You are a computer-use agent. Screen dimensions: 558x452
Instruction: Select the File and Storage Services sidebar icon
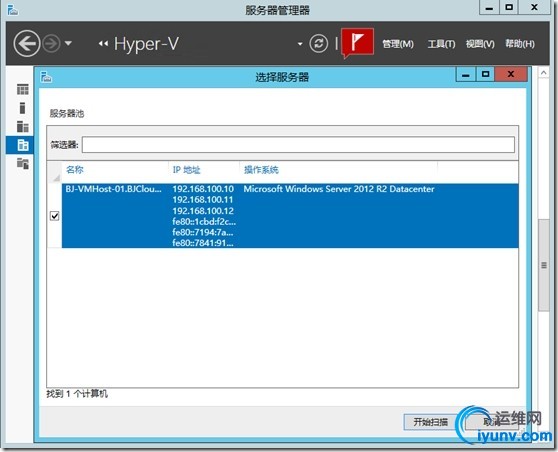[22, 163]
